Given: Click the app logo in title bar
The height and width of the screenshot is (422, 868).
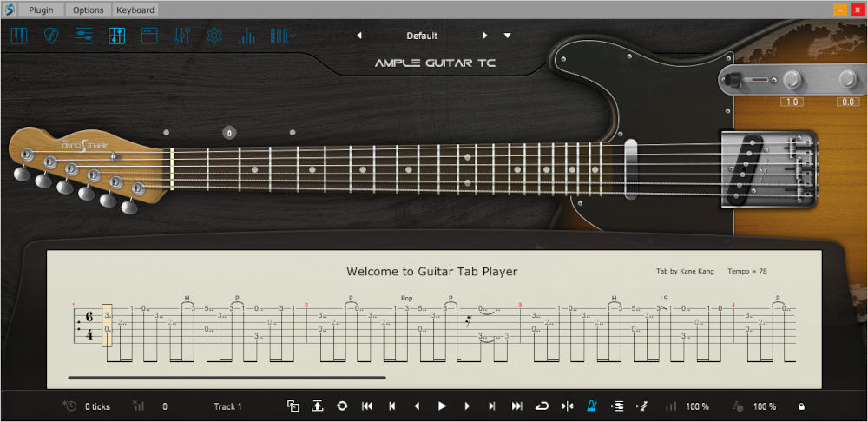Looking at the screenshot, I should [10, 10].
